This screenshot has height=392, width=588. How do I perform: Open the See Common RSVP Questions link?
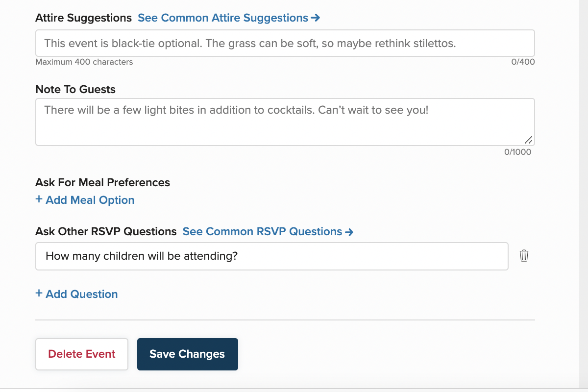tap(262, 232)
